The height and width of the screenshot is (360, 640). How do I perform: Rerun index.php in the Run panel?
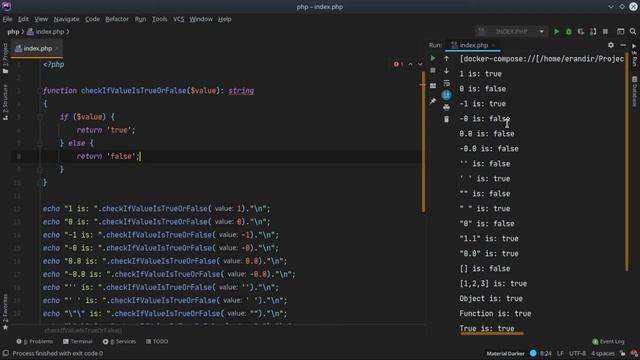click(x=433, y=58)
